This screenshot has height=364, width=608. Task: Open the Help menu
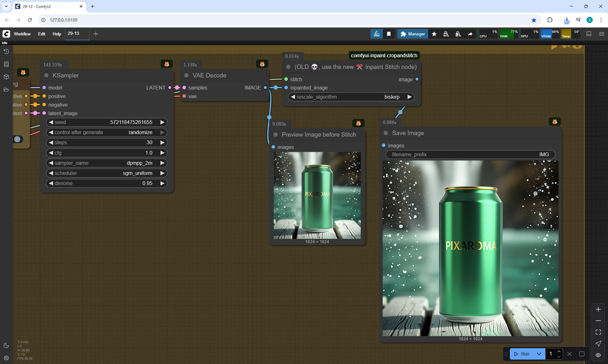click(x=57, y=34)
